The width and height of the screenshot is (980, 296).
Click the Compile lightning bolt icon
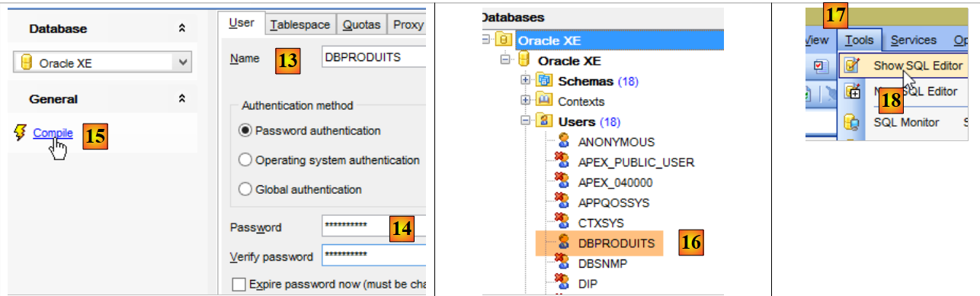coord(21,134)
